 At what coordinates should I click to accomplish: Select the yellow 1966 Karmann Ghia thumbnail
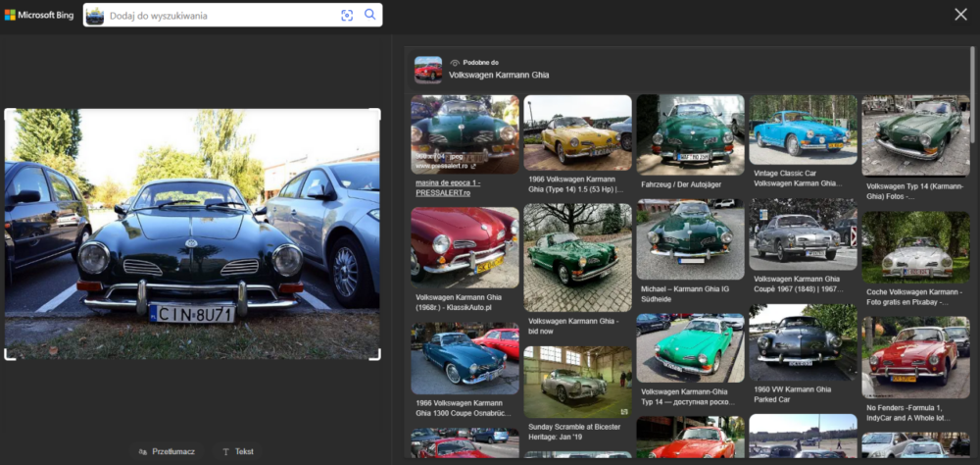pyautogui.click(x=577, y=132)
